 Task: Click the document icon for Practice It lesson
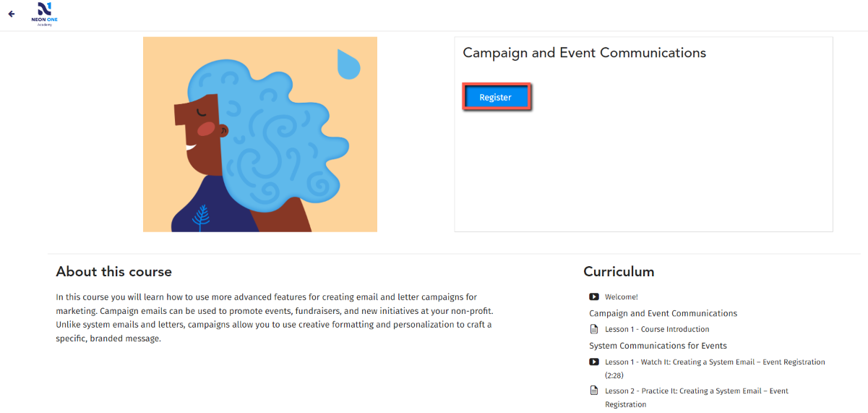tap(594, 391)
